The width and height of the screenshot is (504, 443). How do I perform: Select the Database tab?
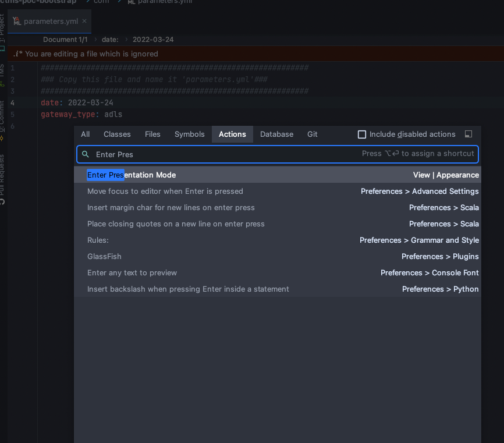276,134
